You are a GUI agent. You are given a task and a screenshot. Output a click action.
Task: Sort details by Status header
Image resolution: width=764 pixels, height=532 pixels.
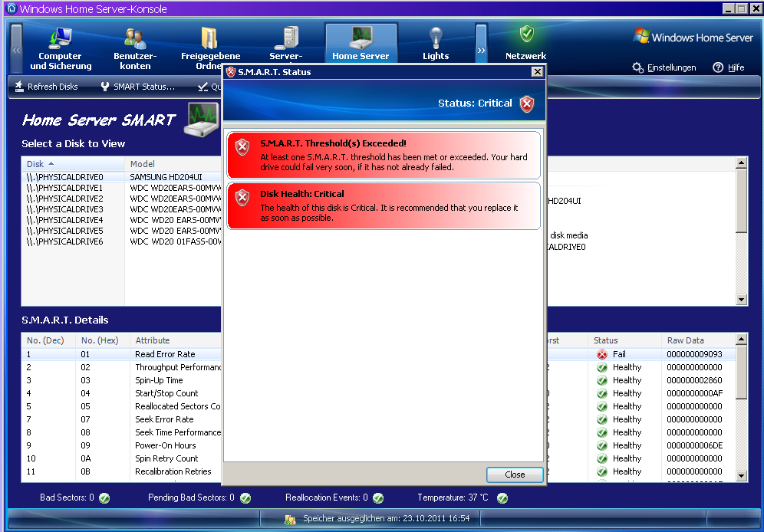point(624,340)
